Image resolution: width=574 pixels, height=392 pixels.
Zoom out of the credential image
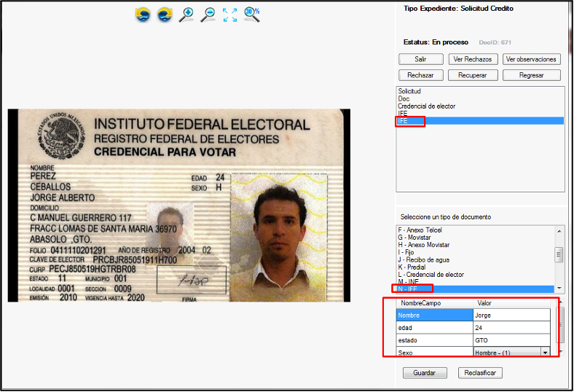pos(208,14)
